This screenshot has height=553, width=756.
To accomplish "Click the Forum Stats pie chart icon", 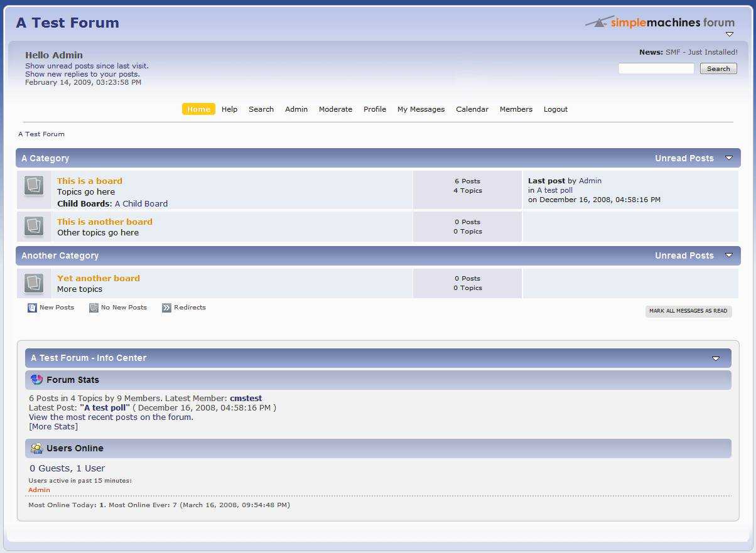I will [x=36, y=380].
